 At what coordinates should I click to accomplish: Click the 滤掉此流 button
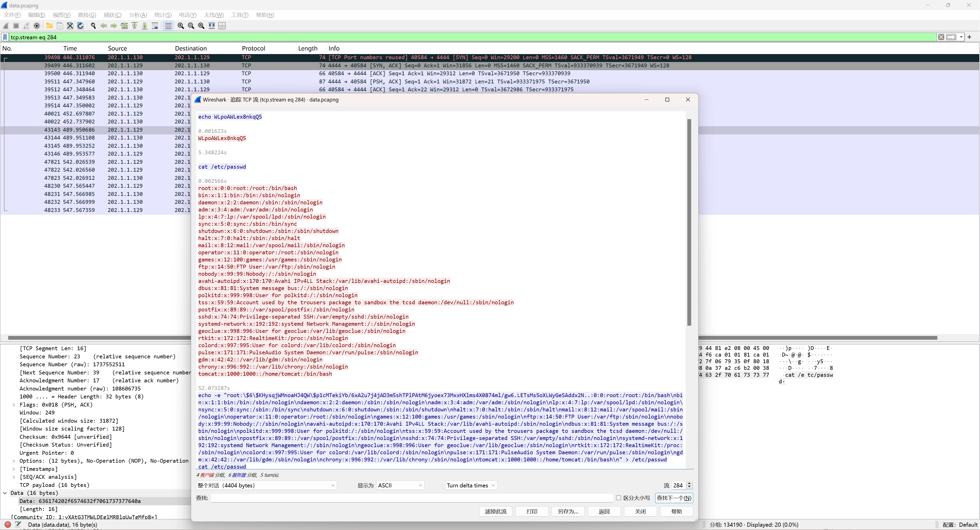coord(495,511)
